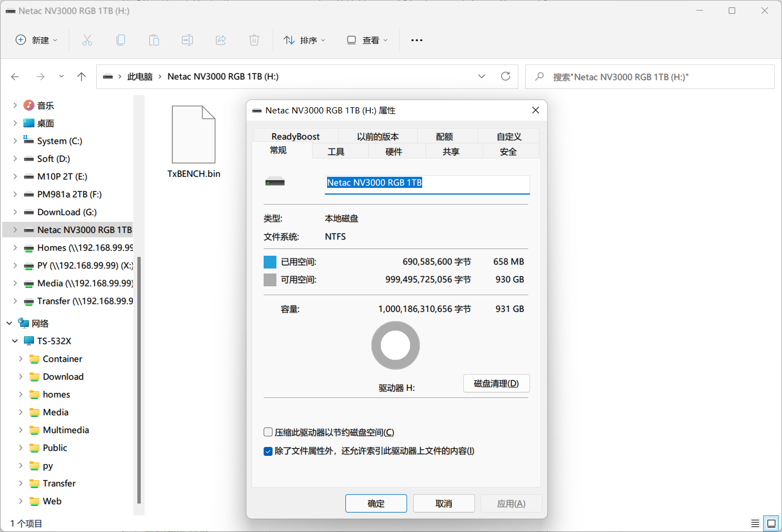Click the Cut icon in the toolbar
Image resolution: width=782 pixels, height=532 pixels.
click(87, 39)
